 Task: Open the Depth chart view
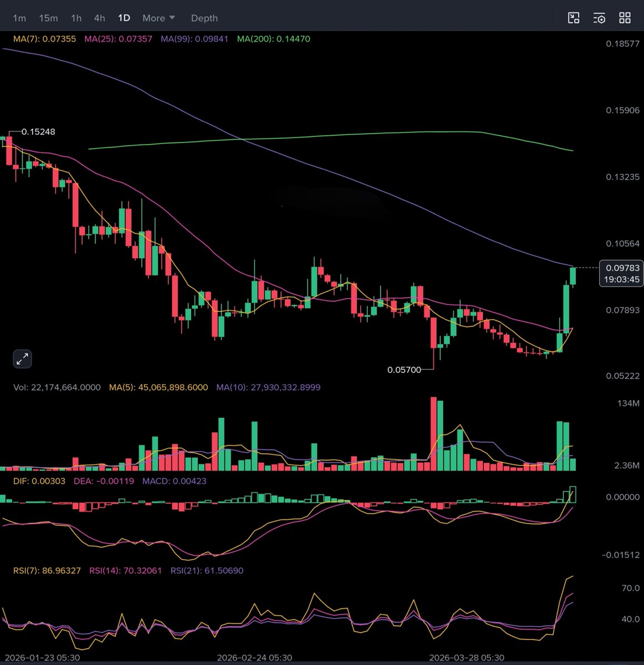coord(204,18)
